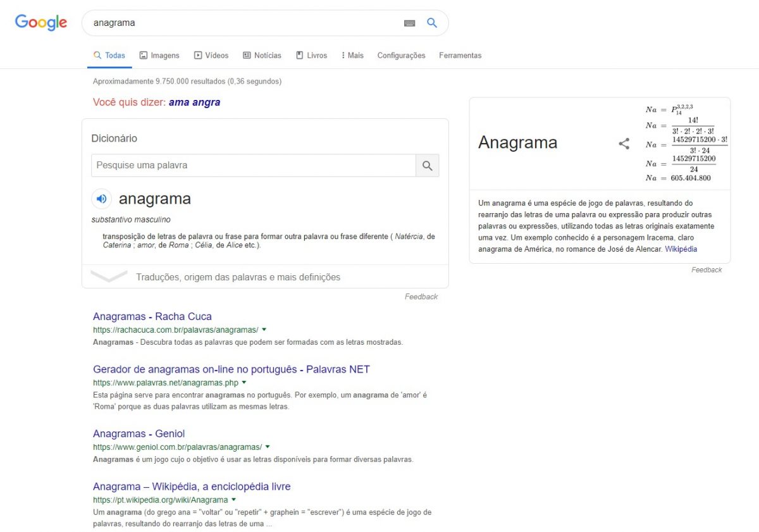Open Gerador de anagramas on-line result

[x=231, y=369]
